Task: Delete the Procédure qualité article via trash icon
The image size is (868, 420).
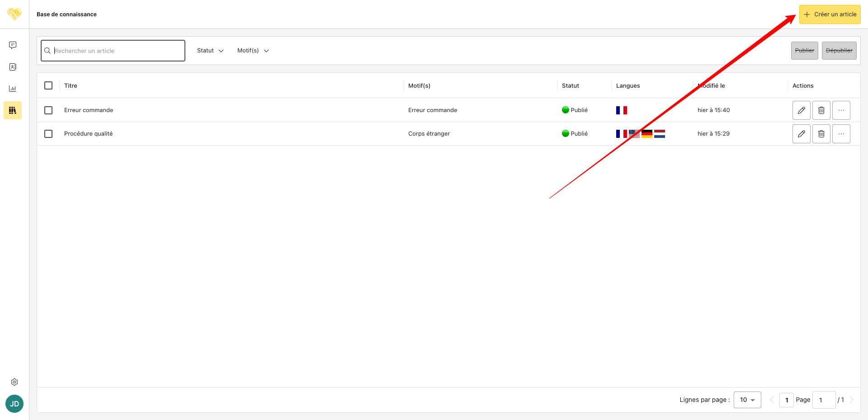Action: coord(821,134)
